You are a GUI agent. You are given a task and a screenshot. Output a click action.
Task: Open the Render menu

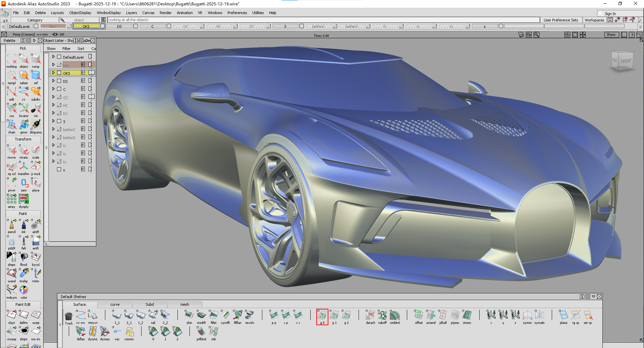[165, 13]
